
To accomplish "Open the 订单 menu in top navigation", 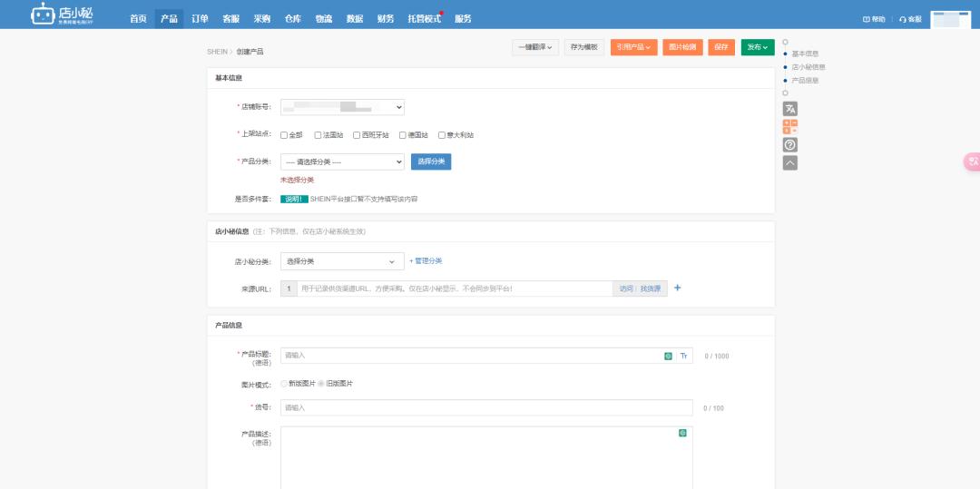I will (x=200, y=18).
